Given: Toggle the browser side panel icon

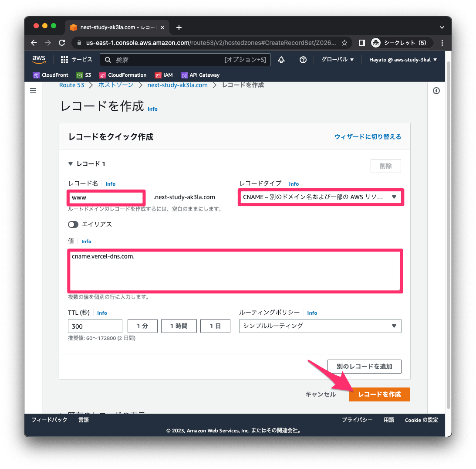Looking at the screenshot, I should click(x=361, y=43).
